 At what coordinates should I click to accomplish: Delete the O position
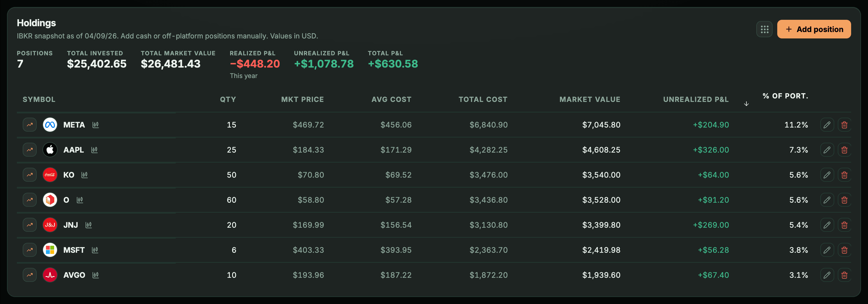(844, 200)
